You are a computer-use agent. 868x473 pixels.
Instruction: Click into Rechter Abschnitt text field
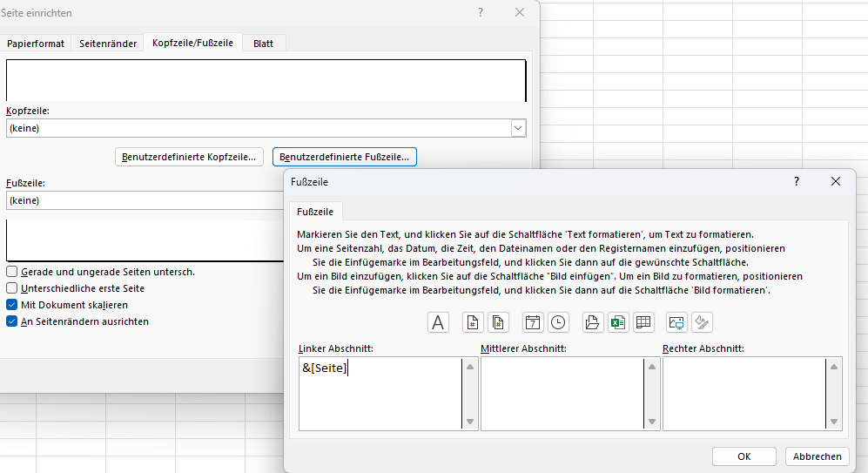point(744,393)
